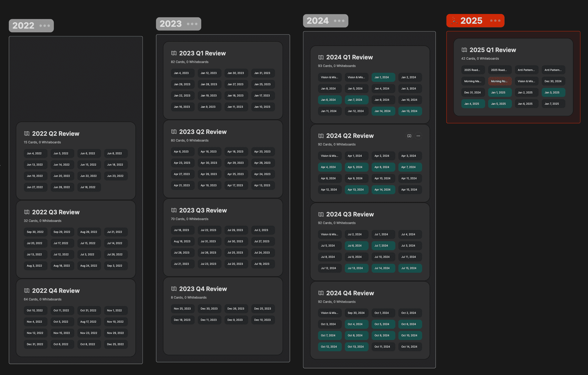Click the map icon of 2025 Q1 Review
Screen dimensions: 588x375
click(464, 50)
